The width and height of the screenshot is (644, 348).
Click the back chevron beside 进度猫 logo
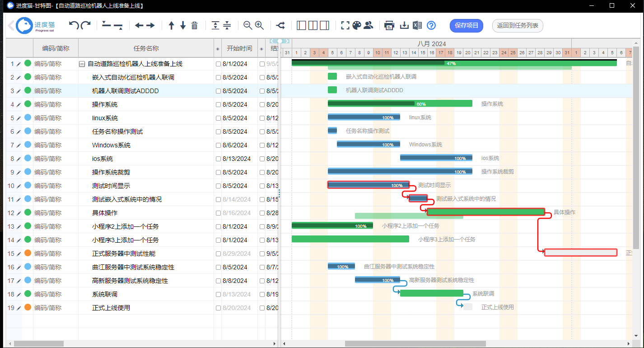[x=11, y=26]
